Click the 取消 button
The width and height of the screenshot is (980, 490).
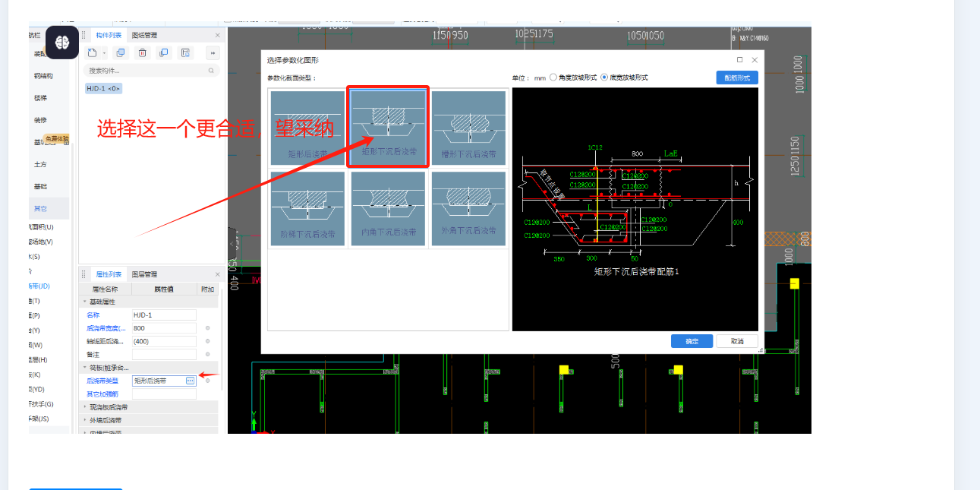point(737,341)
